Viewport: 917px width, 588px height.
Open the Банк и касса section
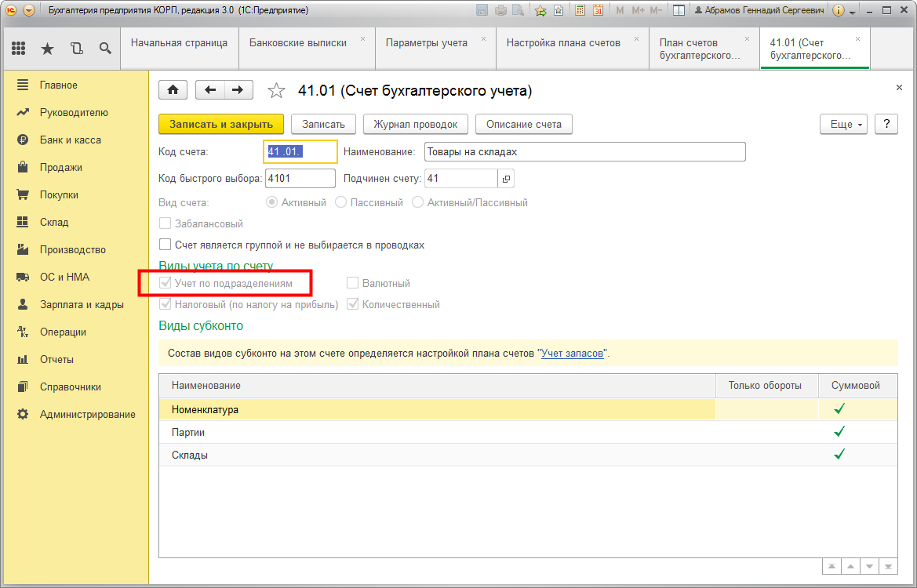point(70,140)
